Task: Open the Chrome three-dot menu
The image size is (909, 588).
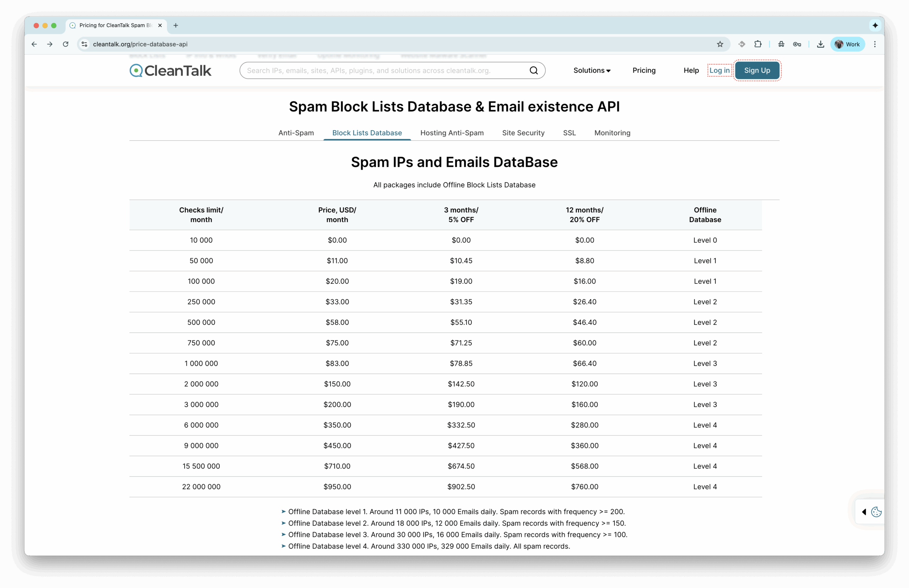Action: pos(875,44)
